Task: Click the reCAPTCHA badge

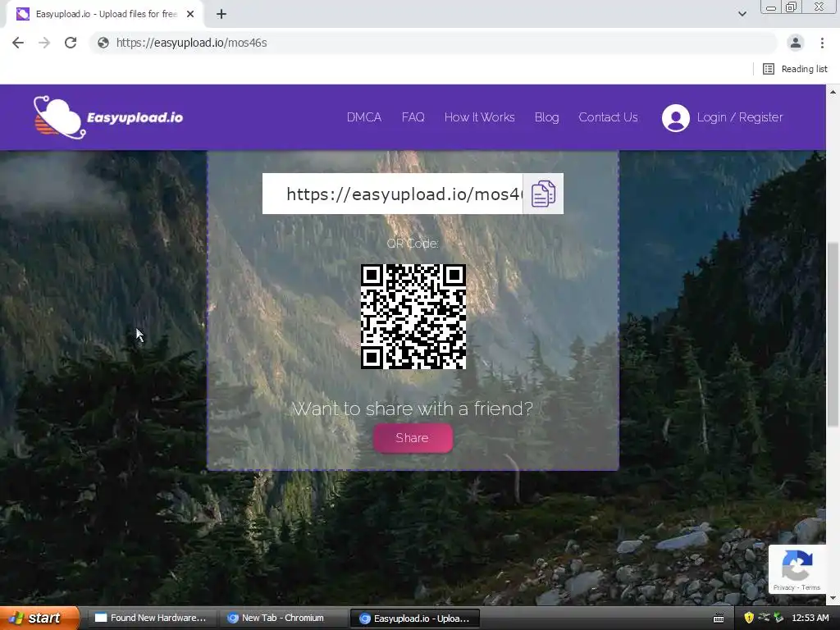Action: click(797, 569)
